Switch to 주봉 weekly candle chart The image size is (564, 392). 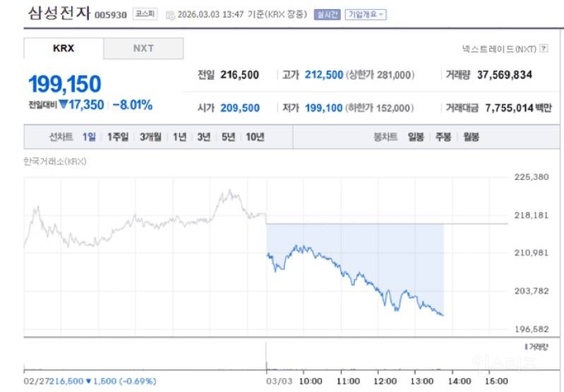443,137
